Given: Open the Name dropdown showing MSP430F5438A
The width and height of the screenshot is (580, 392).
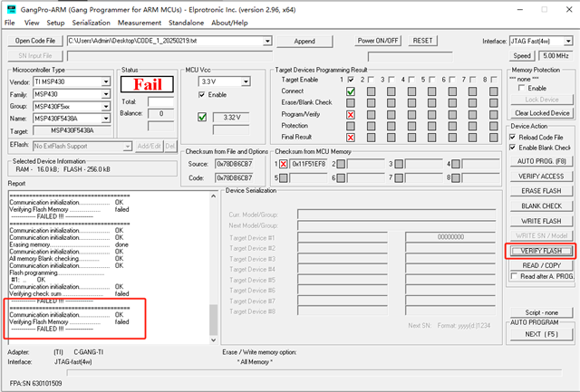Looking at the screenshot, I should [x=106, y=119].
